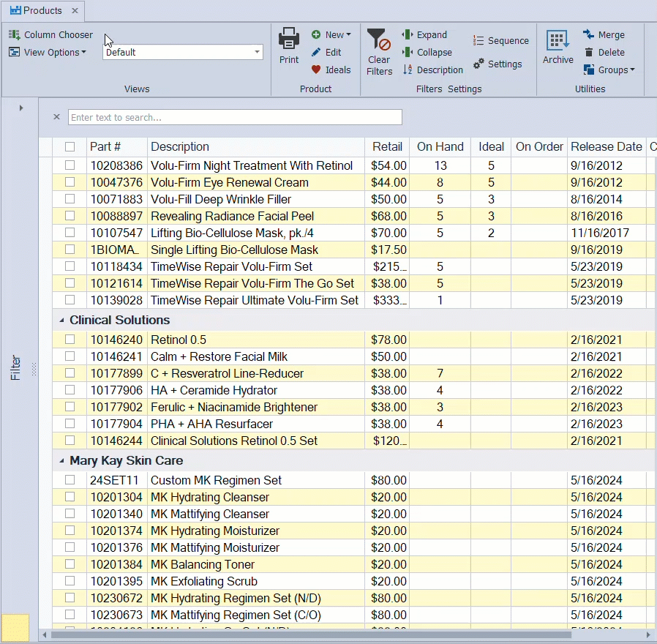Open the View Options menu
The height and width of the screenshot is (644, 657).
pyautogui.click(x=48, y=53)
